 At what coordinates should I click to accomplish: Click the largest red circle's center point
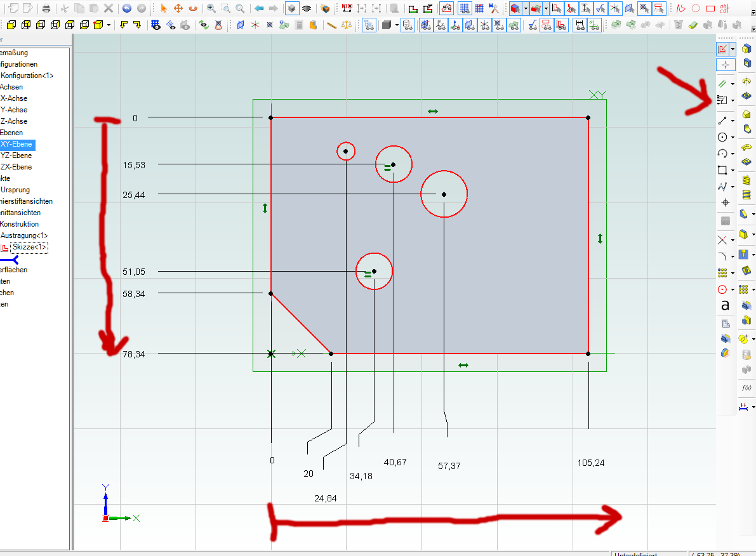[x=444, y=194]
